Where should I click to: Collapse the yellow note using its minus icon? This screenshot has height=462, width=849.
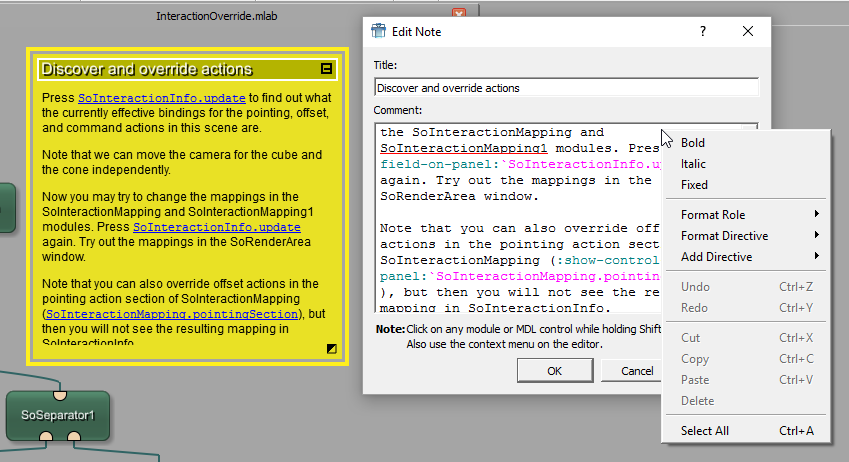click(x=326, y=69)
